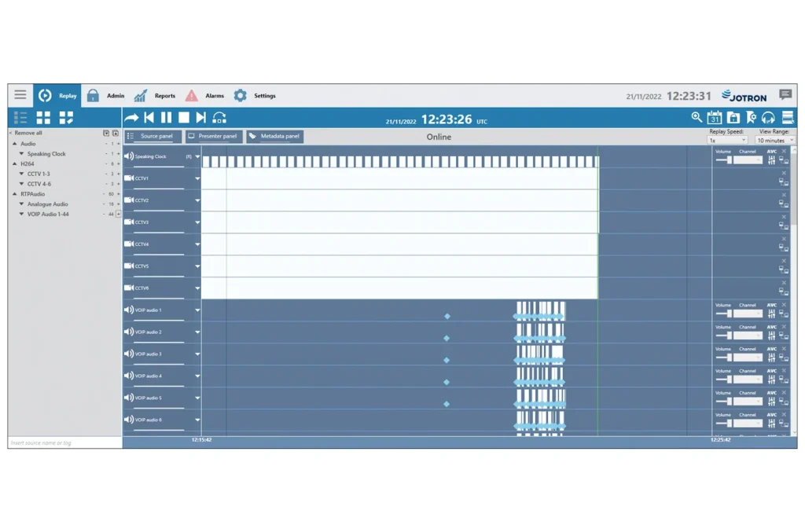The image size is (805, 532).
Task: Click the source name or tag search field
Action: (x=64, y=442)
